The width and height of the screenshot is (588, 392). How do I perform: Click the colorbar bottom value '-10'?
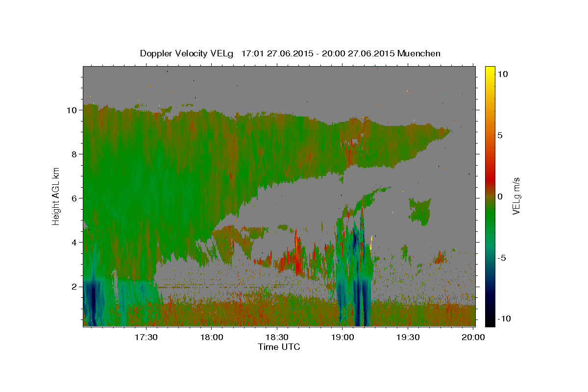504,319
